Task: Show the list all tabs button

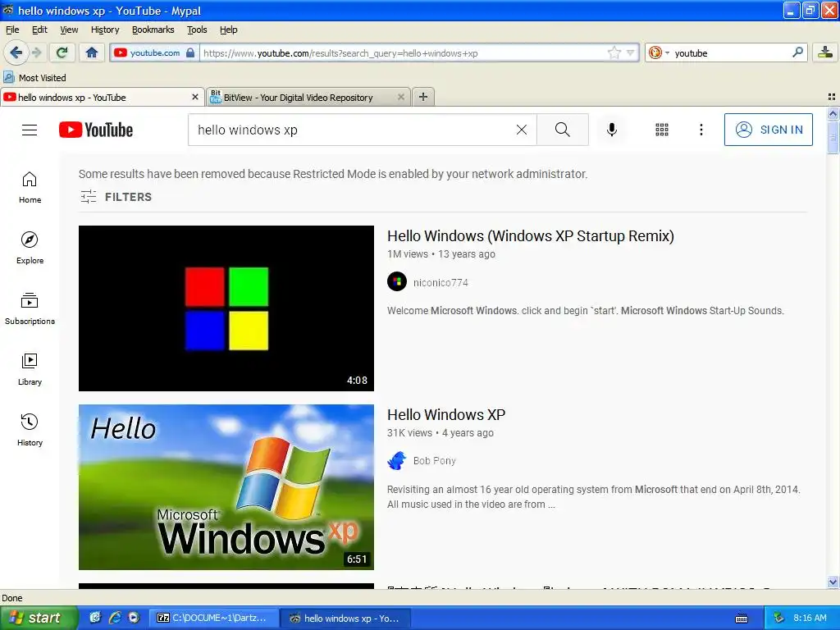Action: (832, 97)
